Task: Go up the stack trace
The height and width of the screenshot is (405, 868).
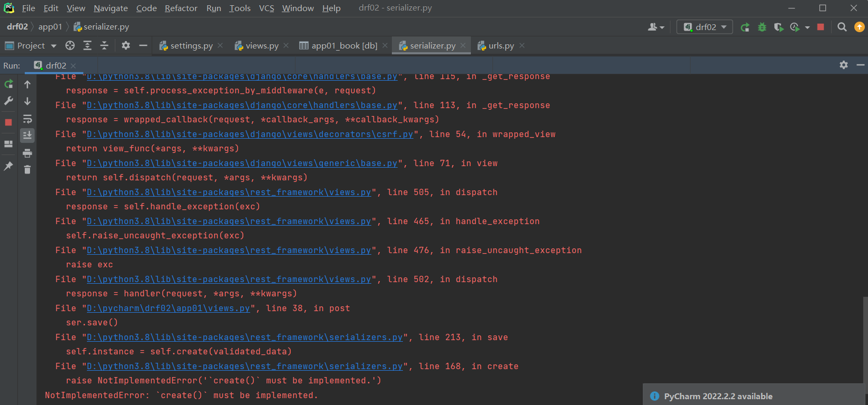Action: pyautogui.click(x=27, y=84)
